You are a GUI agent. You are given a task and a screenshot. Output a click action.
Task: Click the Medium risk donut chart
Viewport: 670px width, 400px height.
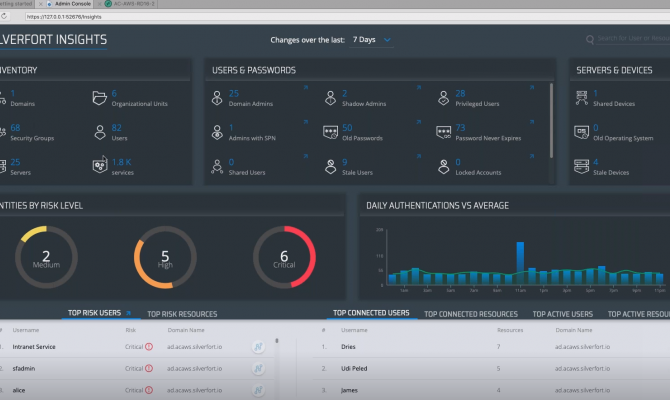(x=46, y=257)
